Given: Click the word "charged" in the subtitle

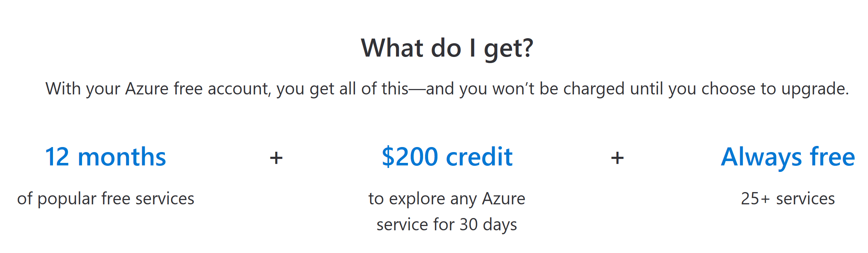Looking at the screenshot, I should pos(594,89).
